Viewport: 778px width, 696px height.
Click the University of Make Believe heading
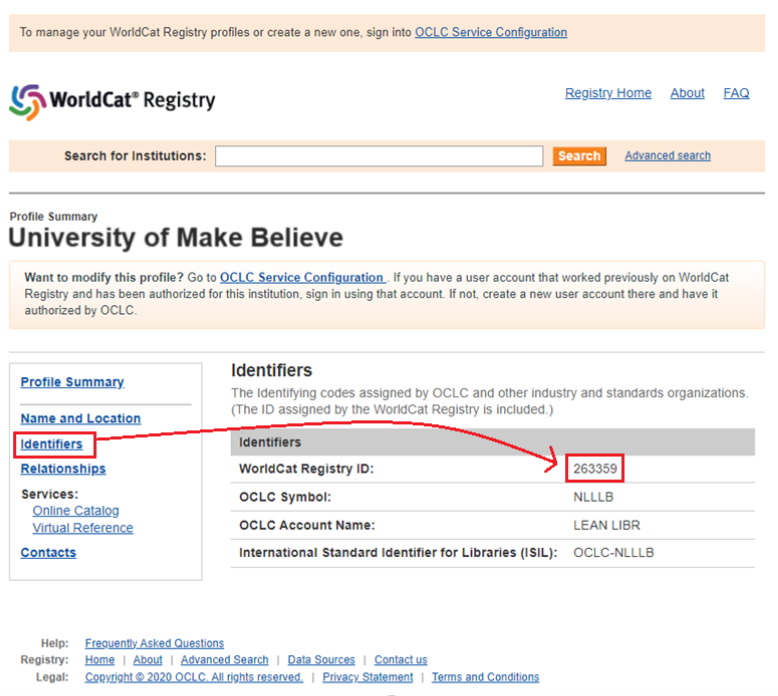tap(176, 237)
